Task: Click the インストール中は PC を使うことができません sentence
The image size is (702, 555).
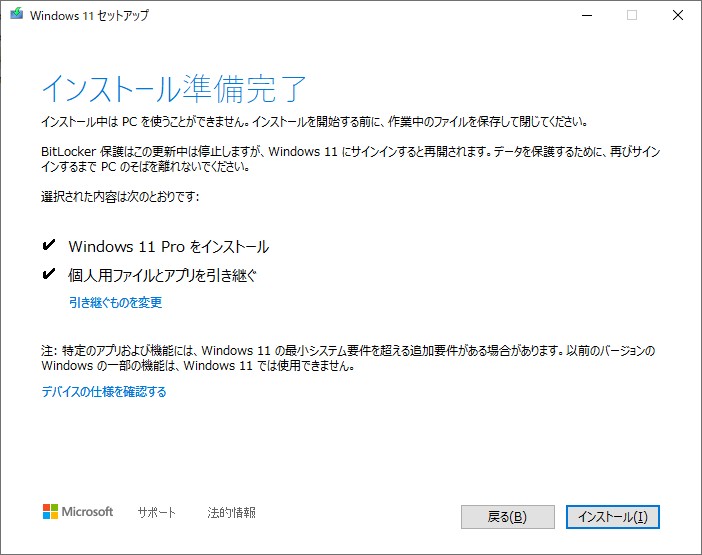Action: pos(314,121)
